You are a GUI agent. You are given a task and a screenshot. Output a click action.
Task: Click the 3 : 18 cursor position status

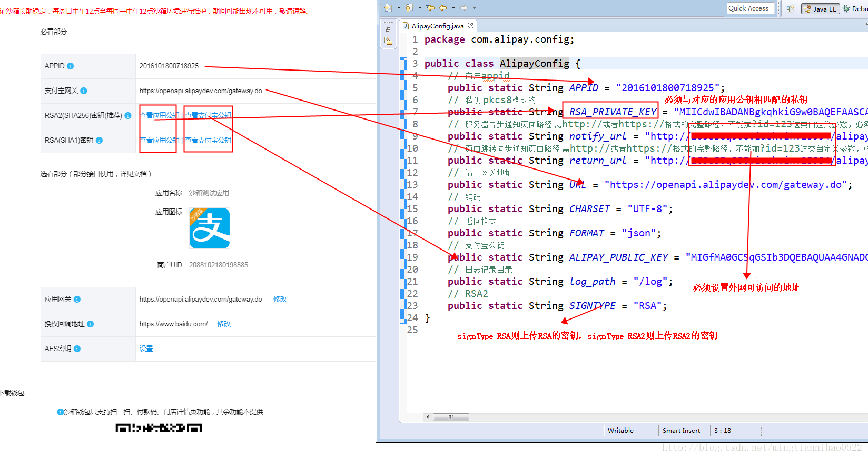(723, 430)
